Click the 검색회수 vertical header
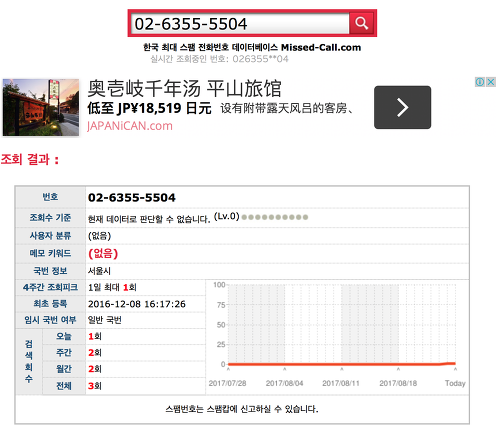Viewport: 500px width, 429px height. (29, 362)
